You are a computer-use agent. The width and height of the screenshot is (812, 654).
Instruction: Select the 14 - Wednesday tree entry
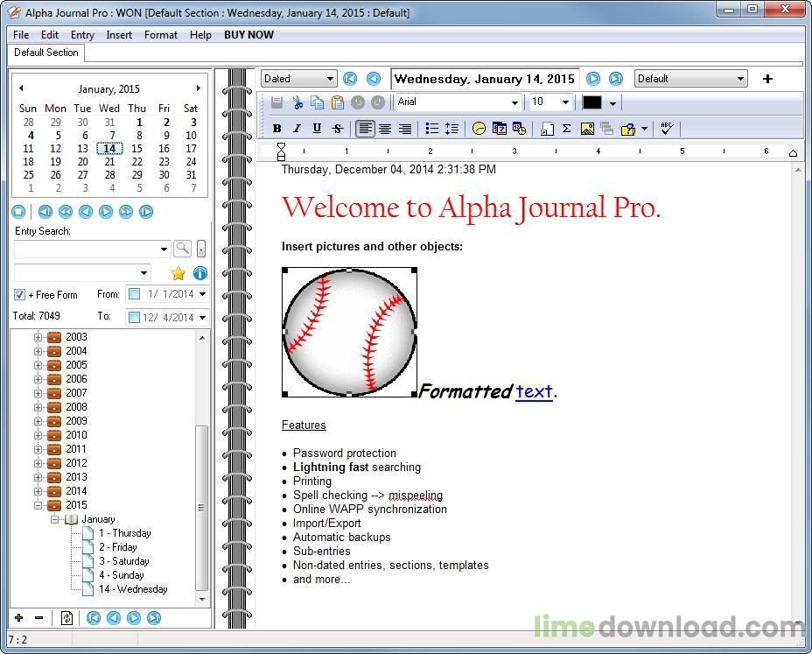[x=133, y=589]
